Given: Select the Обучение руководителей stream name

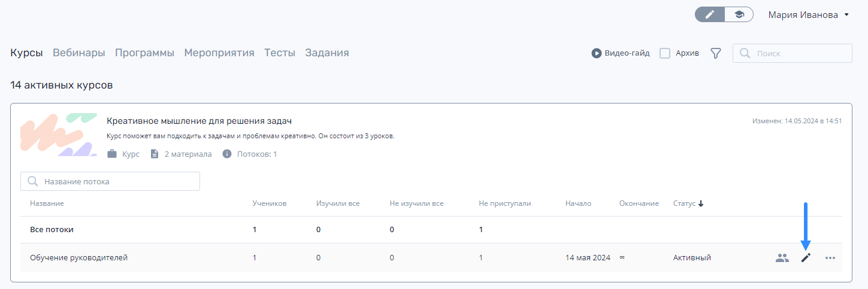Looking at the screenshot, I should coord(79,258).
